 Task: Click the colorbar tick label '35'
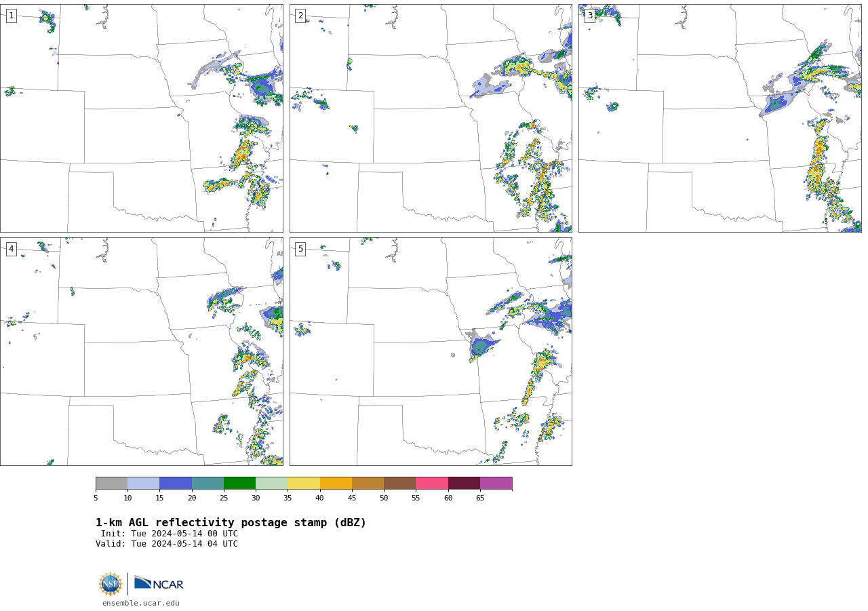(x=288, y=498)
